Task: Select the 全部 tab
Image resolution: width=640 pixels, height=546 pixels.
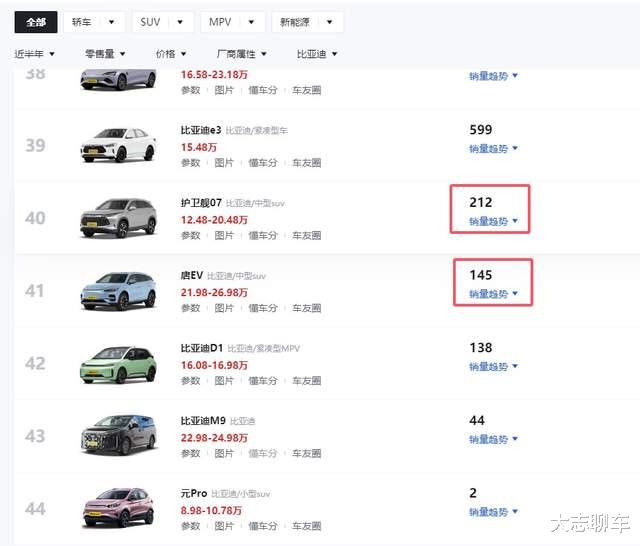Action: tap(36, 22)
